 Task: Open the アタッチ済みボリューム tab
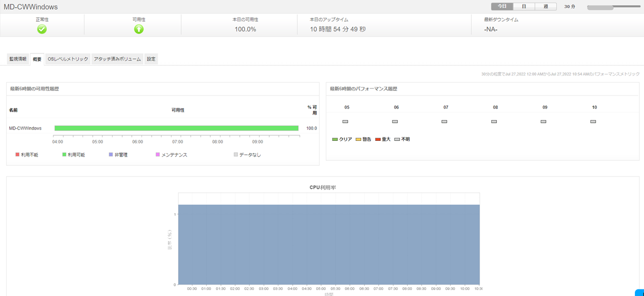118,59
